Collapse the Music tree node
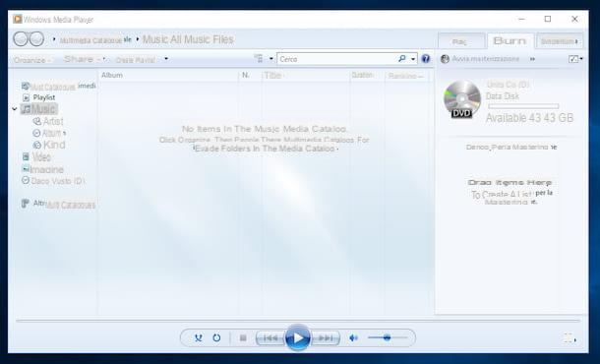This screenshot has width=600, height=364. tap(15, 109)
